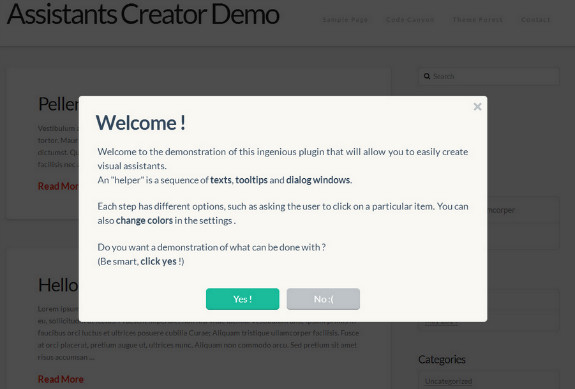Open the Uncategorized category link
This screenshot has width=575, height=389.
[x=448, y=381]
